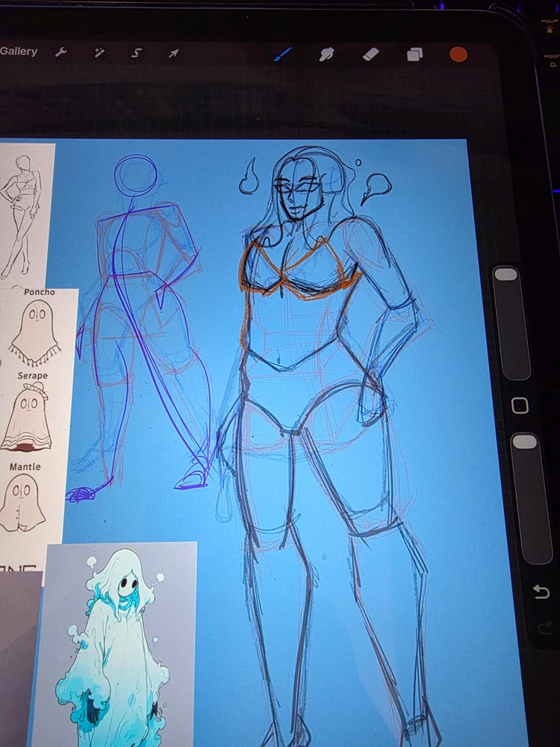
Task: Open the Layers panel
Action: pos(414,55)
